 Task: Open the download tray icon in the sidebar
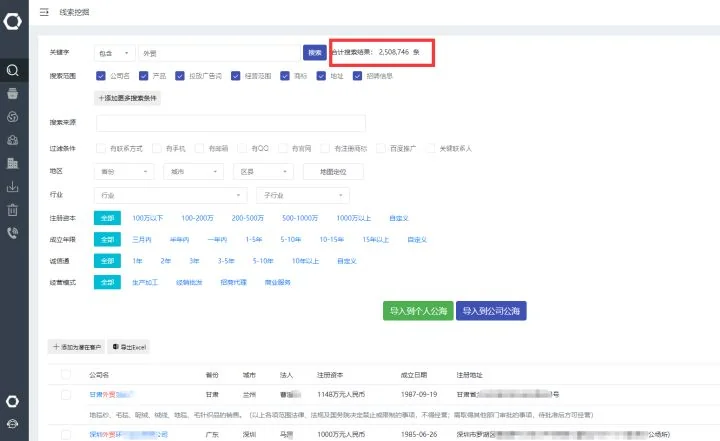13,187
